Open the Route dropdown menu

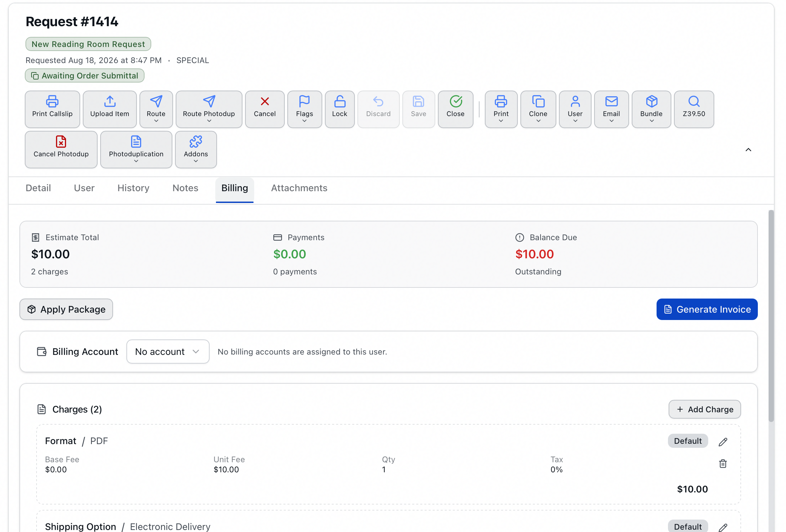coord(156,109)
